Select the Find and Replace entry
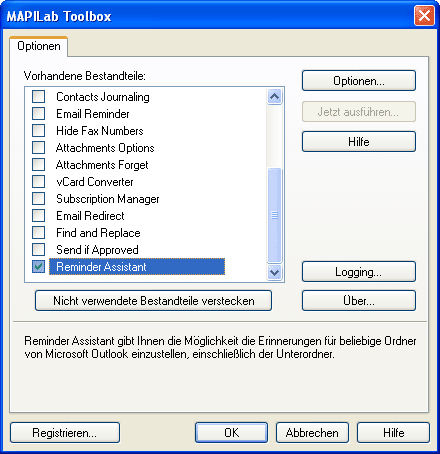This screenshot has height=454, width=440. tap(98, 233)
